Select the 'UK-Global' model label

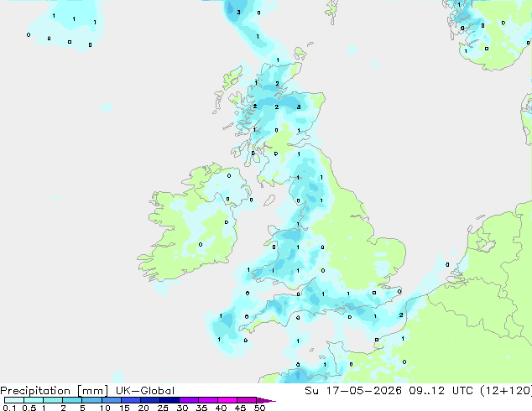(145, 391)
